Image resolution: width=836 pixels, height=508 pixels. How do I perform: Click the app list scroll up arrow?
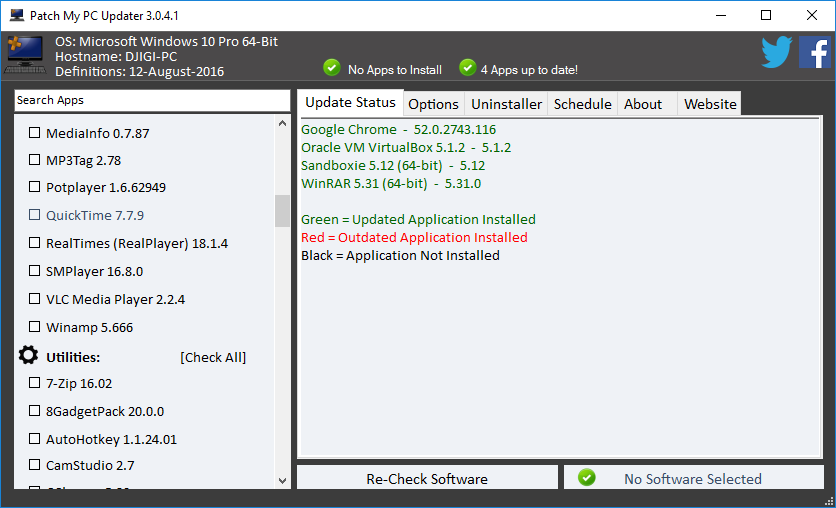[x=283, y=124]
